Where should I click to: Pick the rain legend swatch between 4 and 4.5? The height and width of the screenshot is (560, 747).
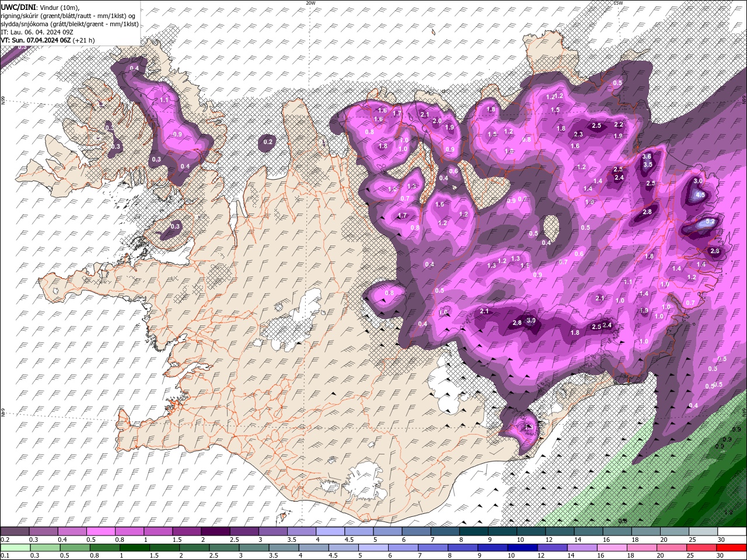click(x=313, y=547)
